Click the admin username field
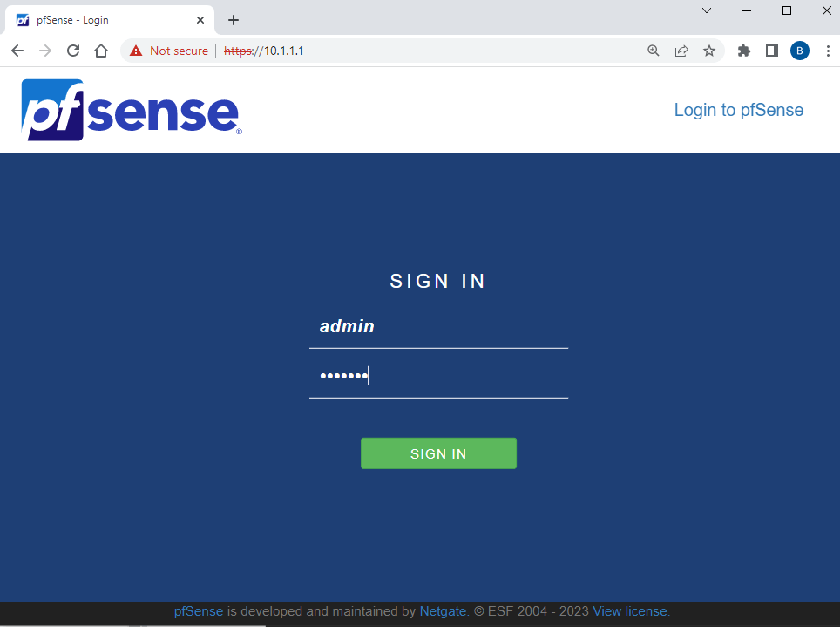840x627 pixels. pyautogui.click(x=439, y=326)
